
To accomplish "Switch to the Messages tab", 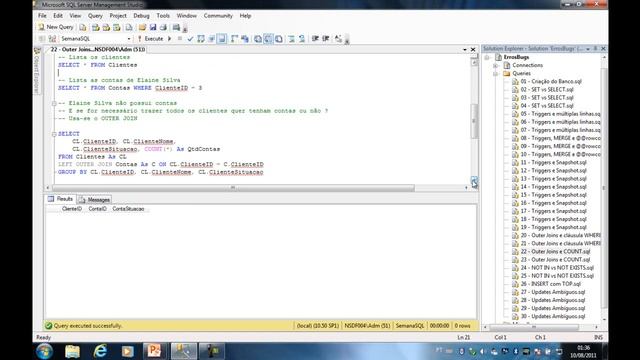I will (x=95, y=200).
